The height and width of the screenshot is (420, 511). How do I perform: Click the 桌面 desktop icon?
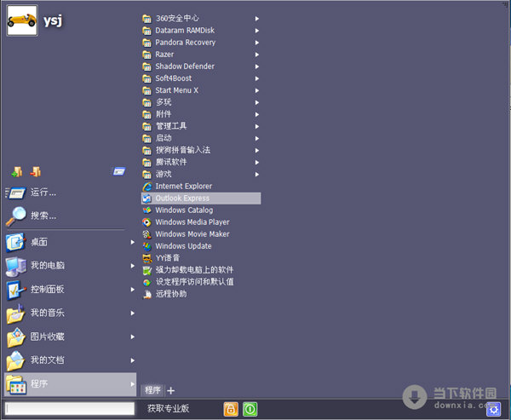coord(15,242)
